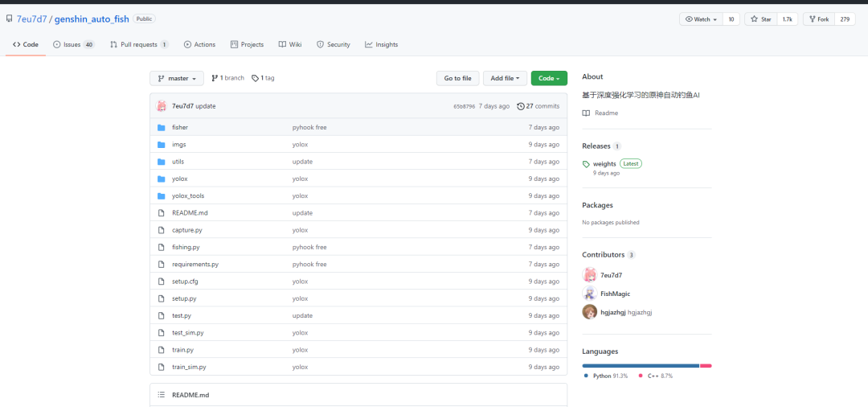Open the Insights tab
The image size is (868, 407).
pos(382,44)
